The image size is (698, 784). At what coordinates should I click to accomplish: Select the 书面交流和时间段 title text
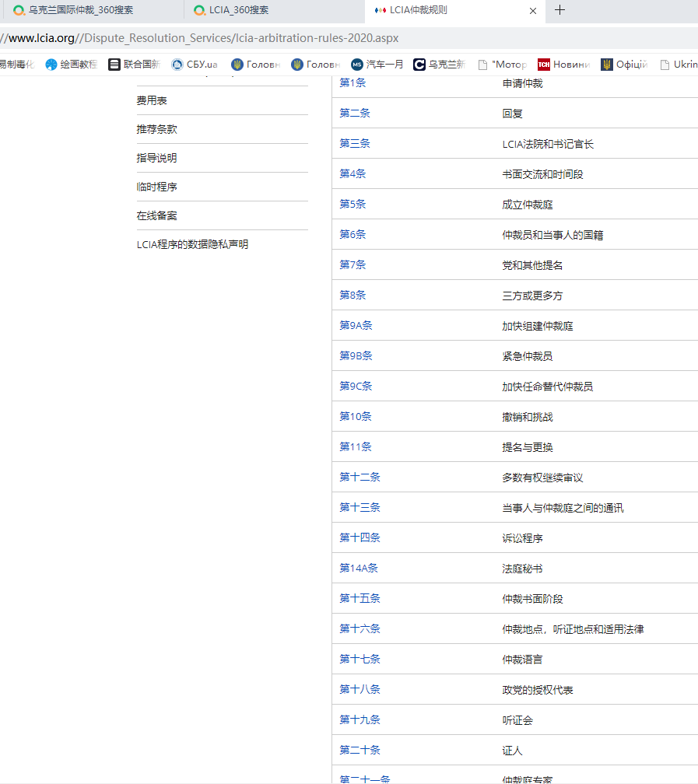[543, 174]
